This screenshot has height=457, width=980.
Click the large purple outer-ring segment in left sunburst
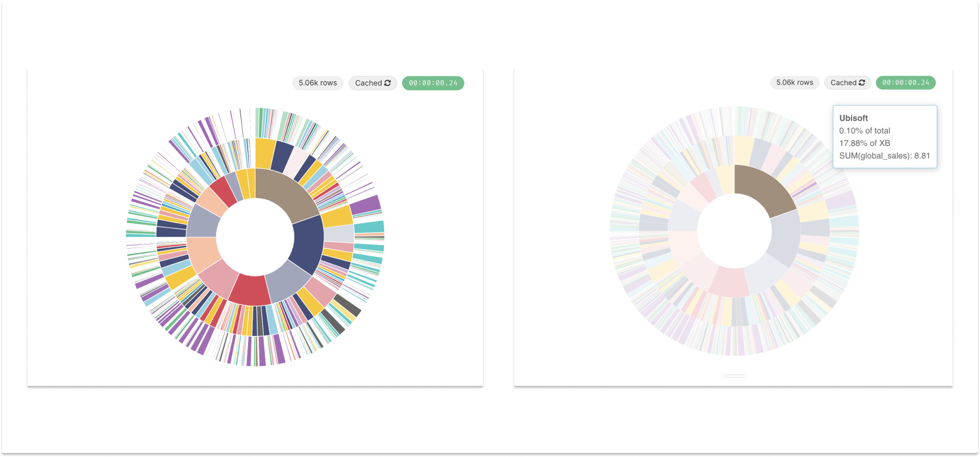pos(365,204)
